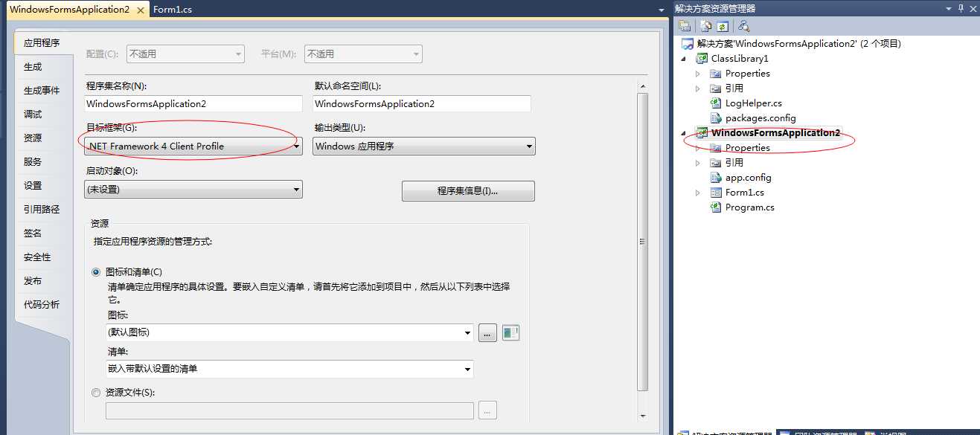Go to the 签名 tab
Screen dimensions: 980x435
point(43,233)
